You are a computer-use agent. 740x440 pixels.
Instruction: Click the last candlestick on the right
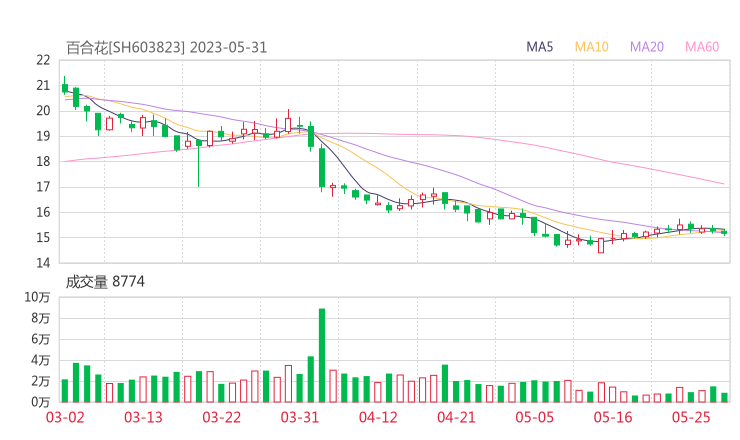(724, 232)
